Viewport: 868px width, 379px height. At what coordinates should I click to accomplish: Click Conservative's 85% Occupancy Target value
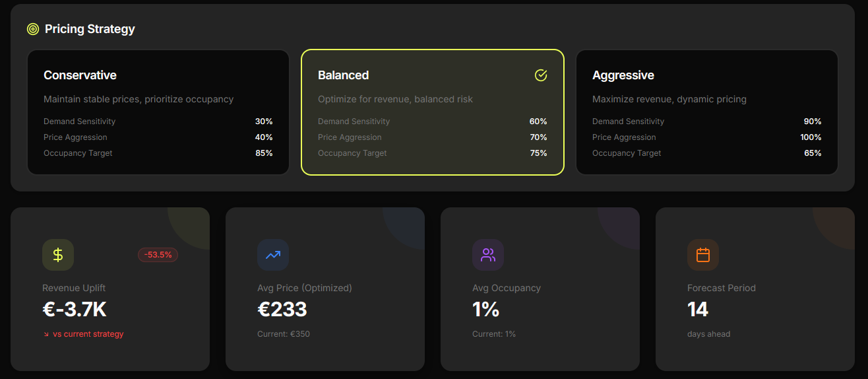(x=264, y=153)
